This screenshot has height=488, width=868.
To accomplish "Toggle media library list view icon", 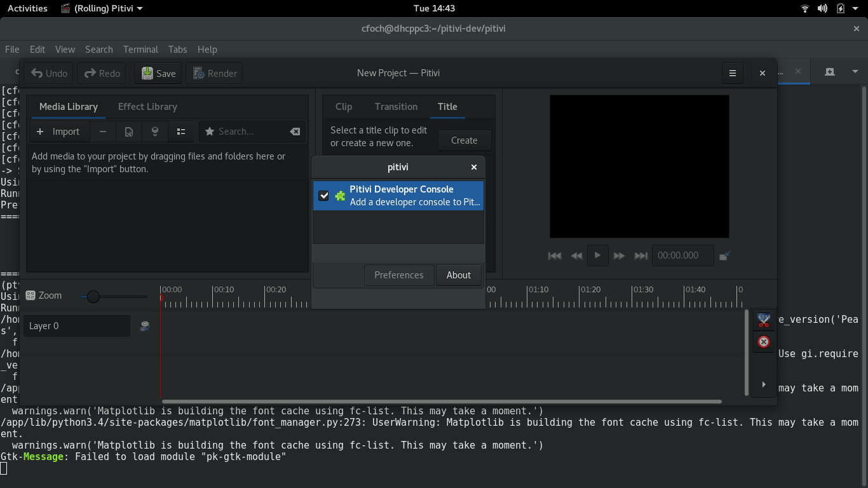I will 181,132.
